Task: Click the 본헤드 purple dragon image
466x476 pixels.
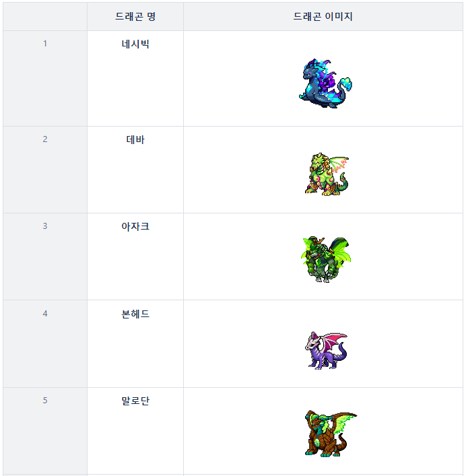Action: [325, 350]
